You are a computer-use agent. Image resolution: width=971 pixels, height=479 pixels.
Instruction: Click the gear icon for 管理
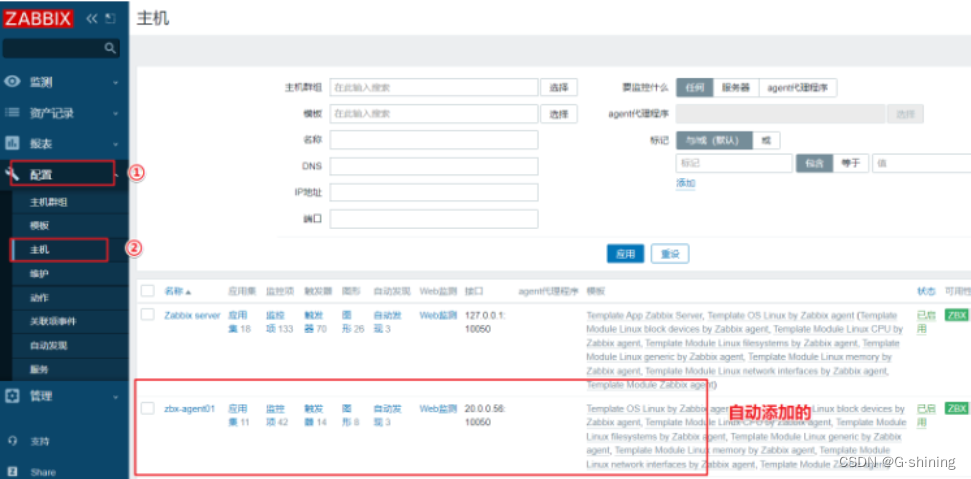[12, 395]
